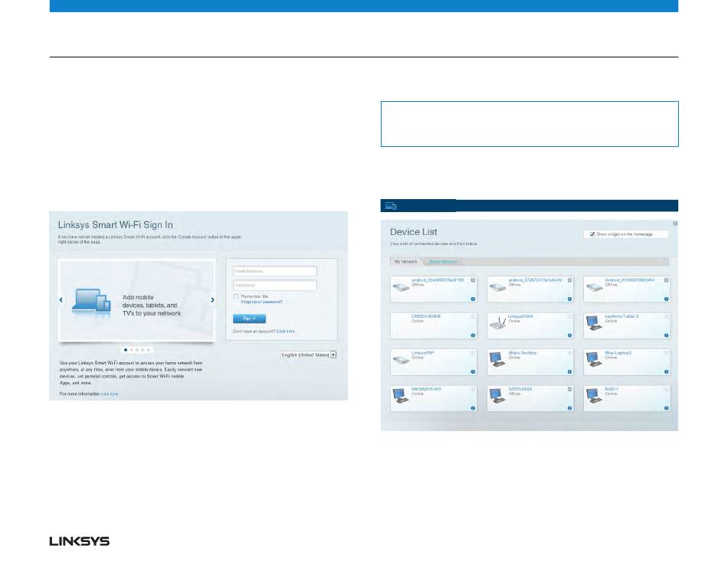This screenshot has height=562, width=728.
Task: Switch to the Guest Network tab
Action: pos(443,262)
